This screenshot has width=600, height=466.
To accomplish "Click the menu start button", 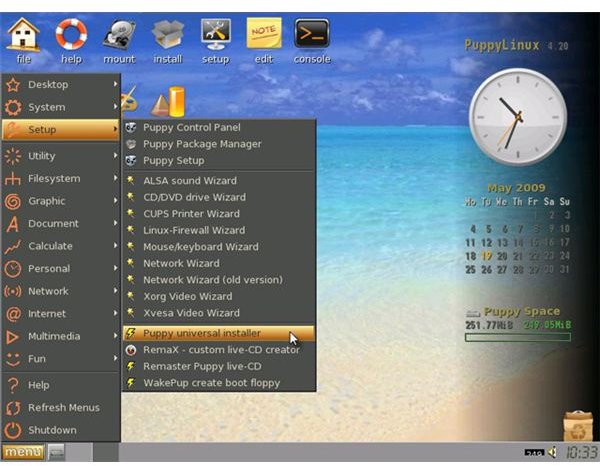I will (23, 452).
